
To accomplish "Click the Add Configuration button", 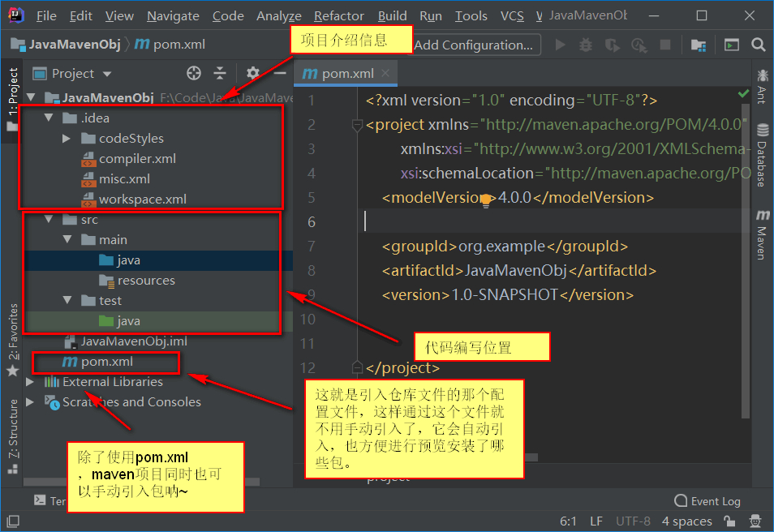I will click(x=476, y=45).
